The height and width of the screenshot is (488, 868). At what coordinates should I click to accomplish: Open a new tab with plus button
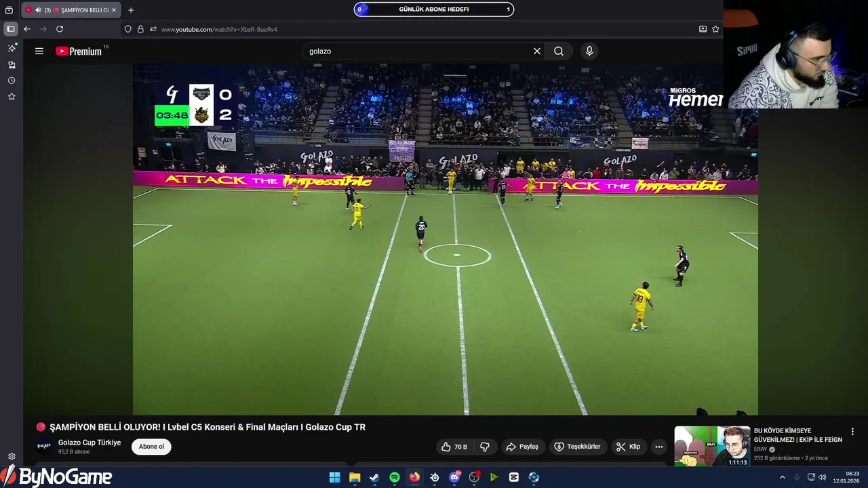(131, 10)
